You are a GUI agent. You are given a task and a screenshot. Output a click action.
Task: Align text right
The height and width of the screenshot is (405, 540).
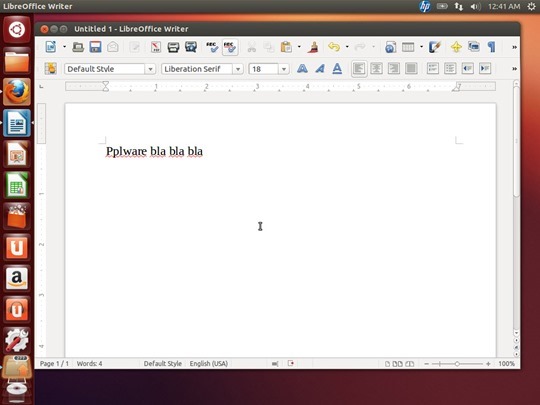tap(394, 69)
